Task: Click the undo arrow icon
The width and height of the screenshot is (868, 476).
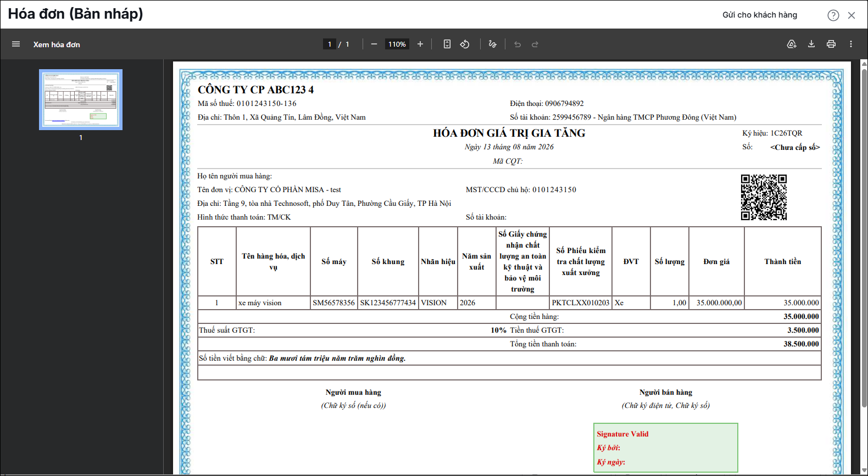Action: [518, 44]
